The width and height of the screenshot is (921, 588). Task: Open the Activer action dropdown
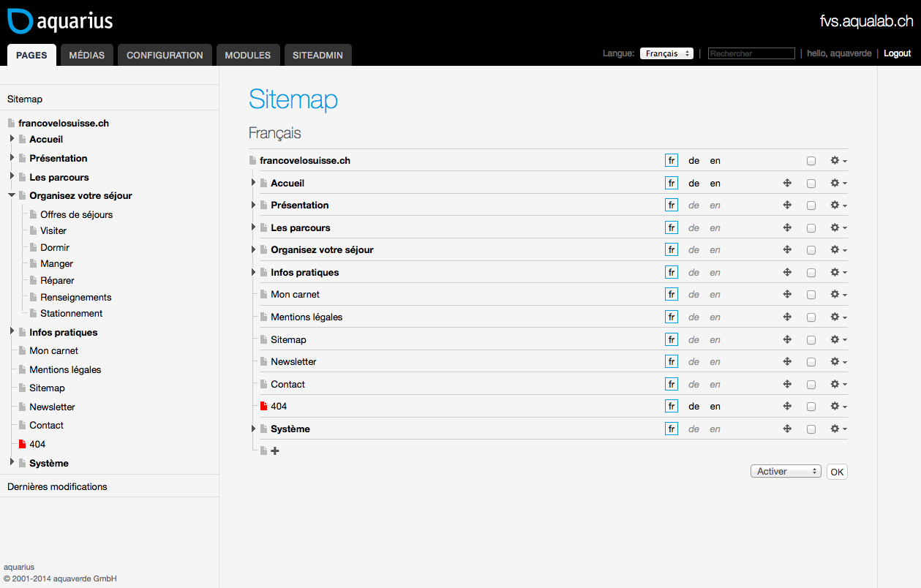(786, 472)
